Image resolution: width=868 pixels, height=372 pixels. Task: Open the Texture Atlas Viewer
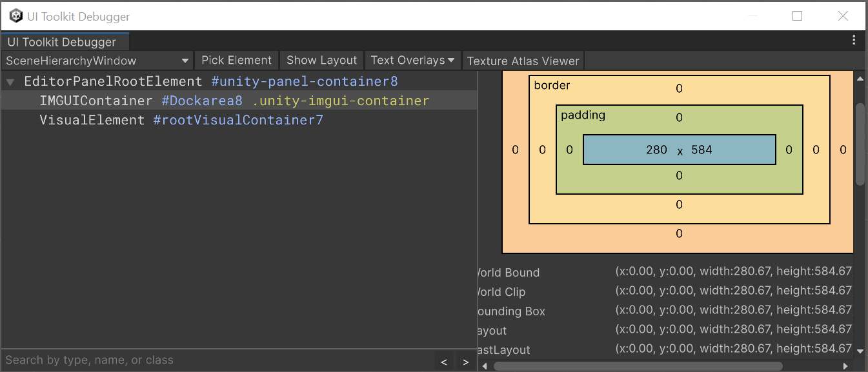(523, 60)
